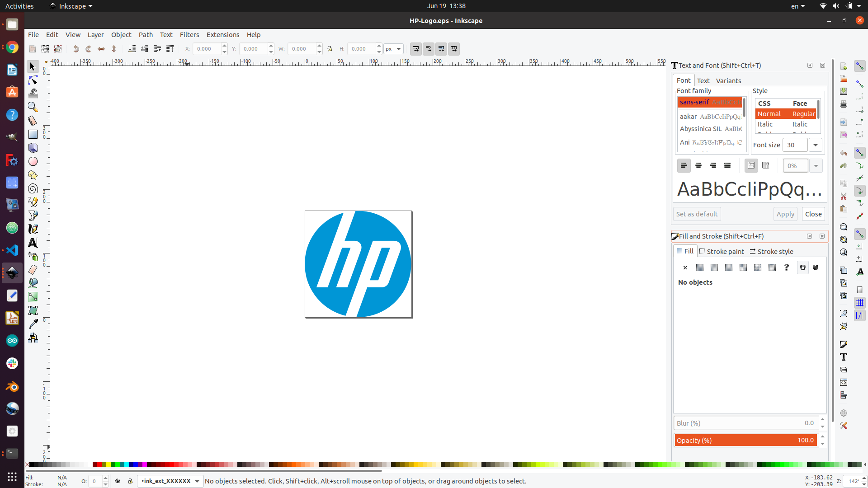This screenshot has width=868, height=488.
Task: Click the HP logo on canvas
Action: pyautogui.click(x=358, y=264)
